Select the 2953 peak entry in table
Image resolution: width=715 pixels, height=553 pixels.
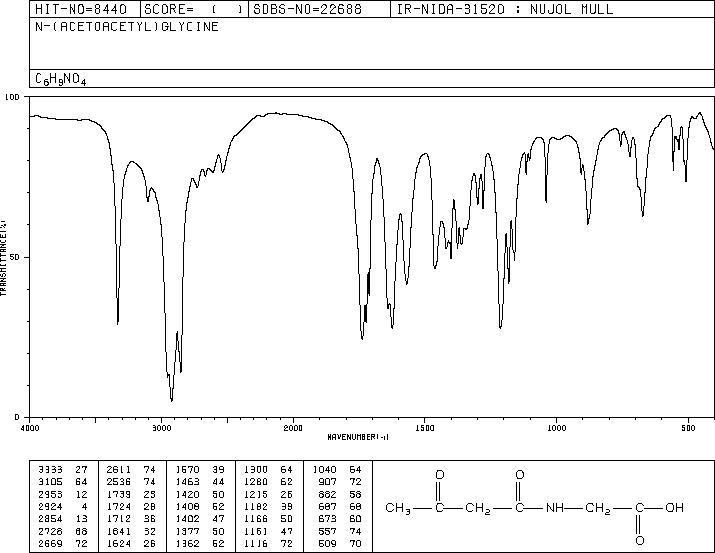coord(63,494)
